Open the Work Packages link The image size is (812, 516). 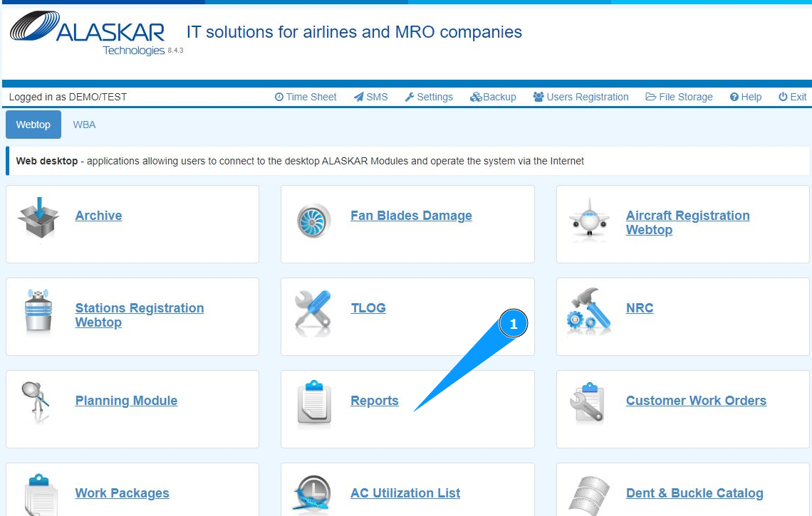(123, 493)
